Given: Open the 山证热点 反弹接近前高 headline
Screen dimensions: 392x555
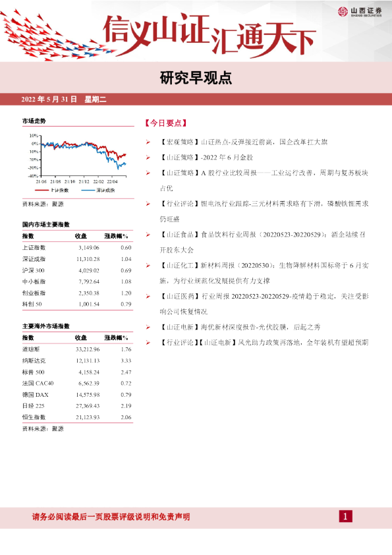Looking at the screenshot, I should tap(244, 142).
